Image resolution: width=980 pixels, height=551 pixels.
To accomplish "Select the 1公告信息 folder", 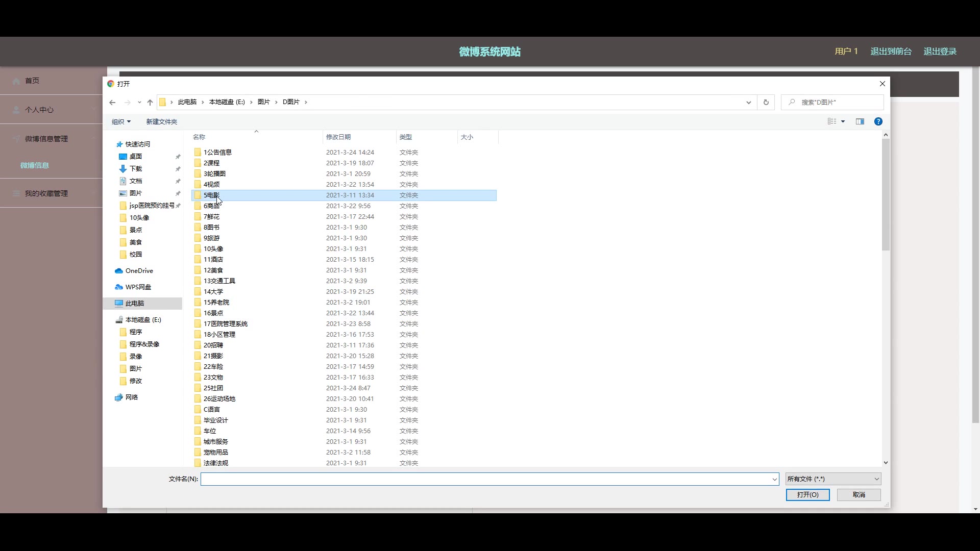I will (217, 153).
